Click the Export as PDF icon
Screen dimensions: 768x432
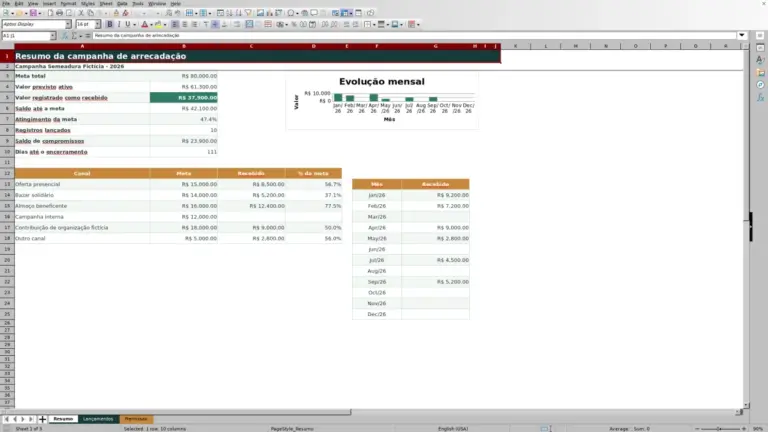point(50,13)
